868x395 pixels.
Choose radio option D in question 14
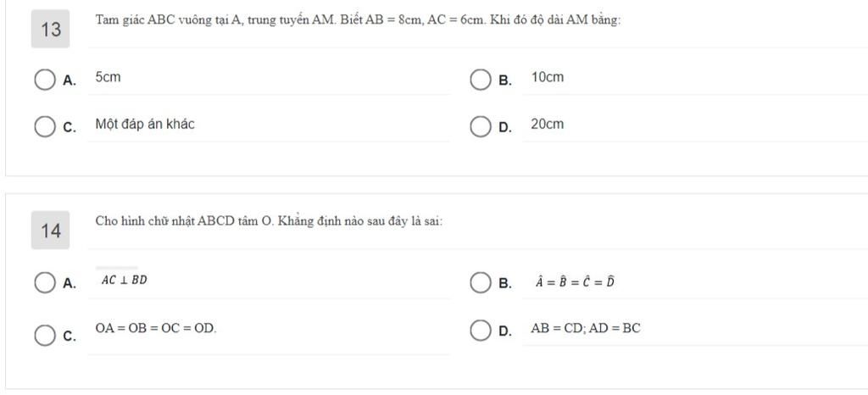(x=480, y=331)
